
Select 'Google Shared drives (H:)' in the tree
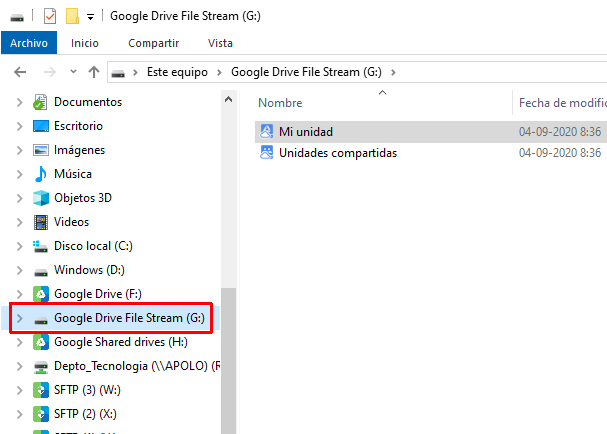click(121, 342)
